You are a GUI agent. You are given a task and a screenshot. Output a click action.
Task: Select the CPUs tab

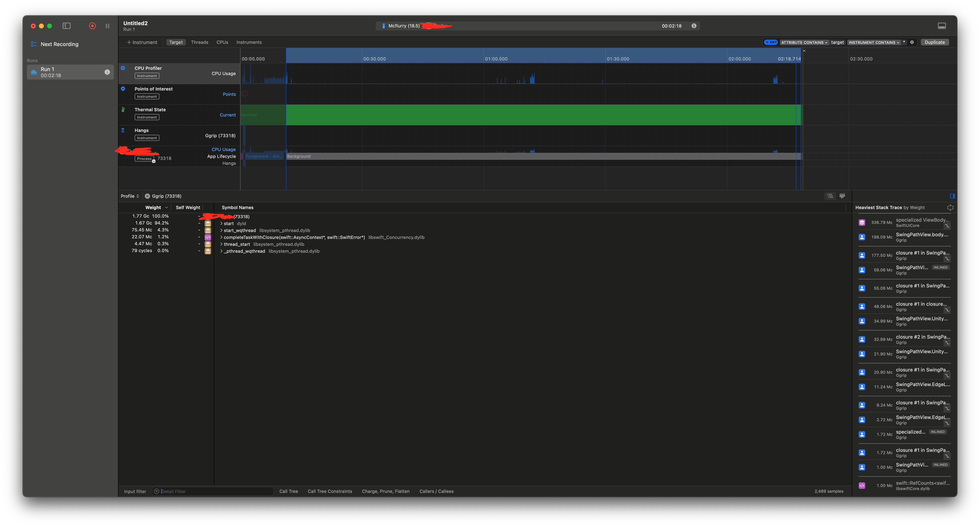(222, 42)
